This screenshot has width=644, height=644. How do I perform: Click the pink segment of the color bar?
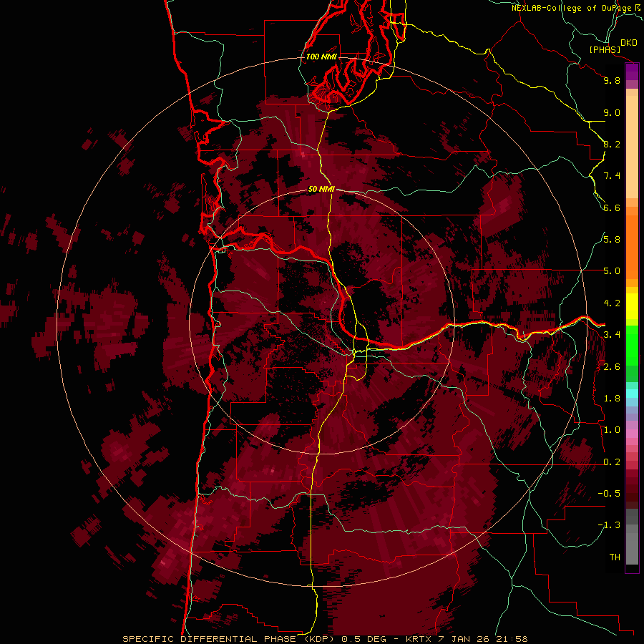(x=632, y=434)
